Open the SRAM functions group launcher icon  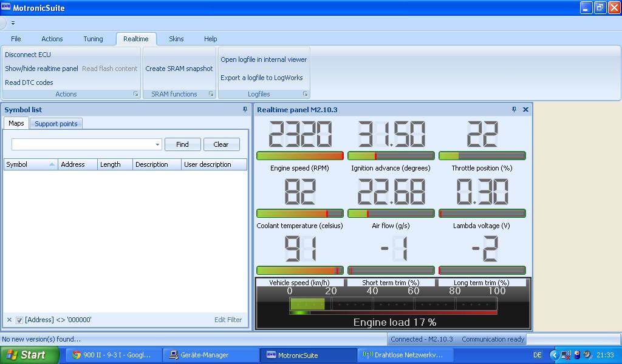click(211, 94)
